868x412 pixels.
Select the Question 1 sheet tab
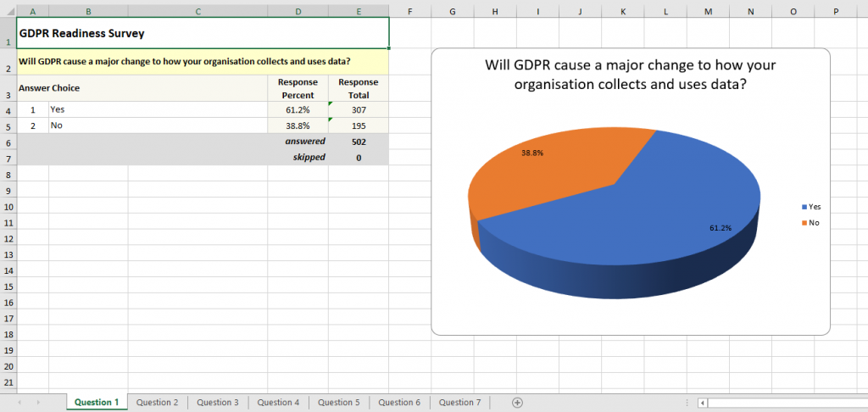pos(97,403)
